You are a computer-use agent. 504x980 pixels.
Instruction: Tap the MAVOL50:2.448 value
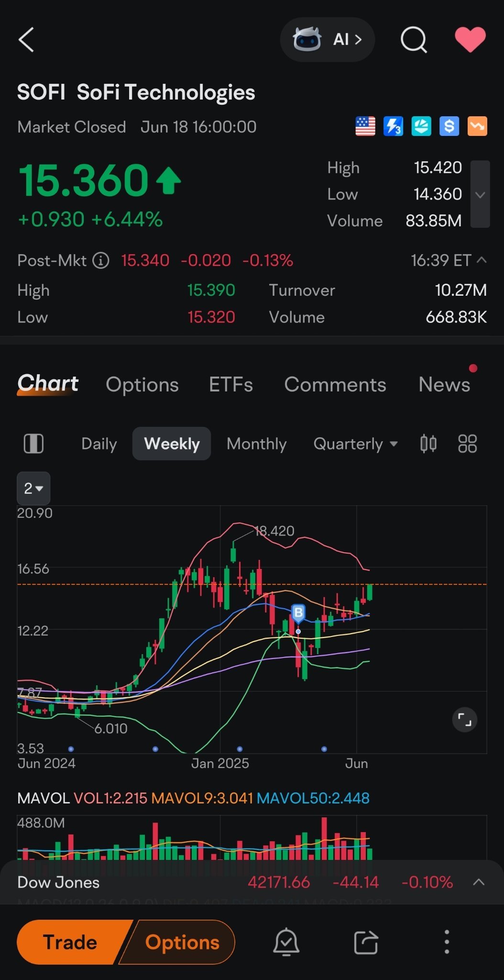(x=313, y=798)
